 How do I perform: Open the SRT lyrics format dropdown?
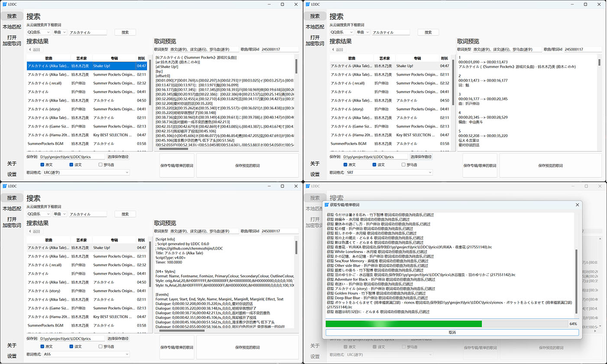389,172
